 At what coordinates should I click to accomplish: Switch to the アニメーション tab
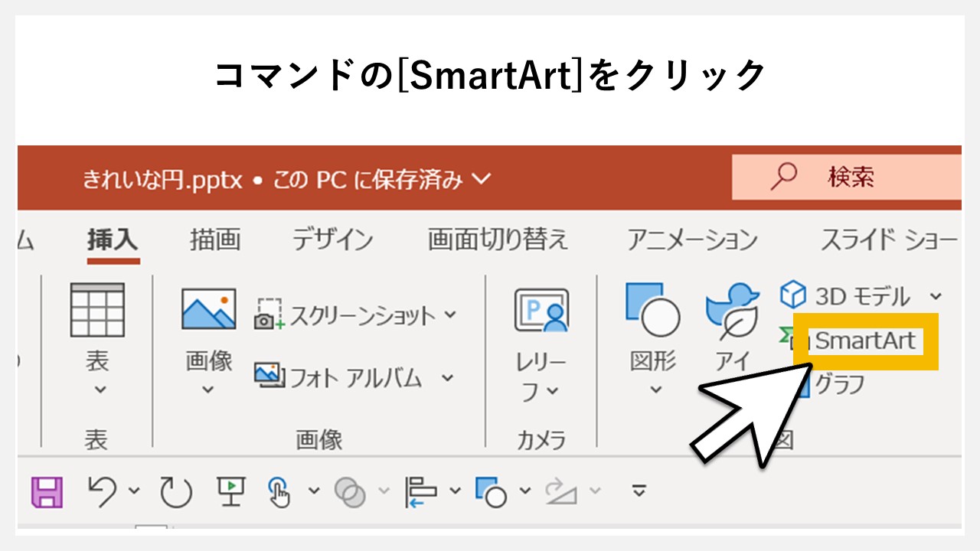[x=693, y=240]
